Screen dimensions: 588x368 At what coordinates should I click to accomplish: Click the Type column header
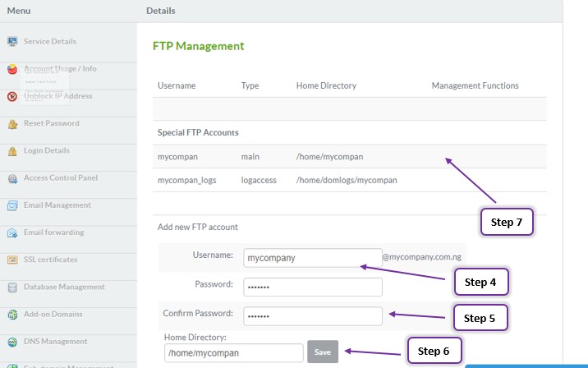click(x=250, y=85)
